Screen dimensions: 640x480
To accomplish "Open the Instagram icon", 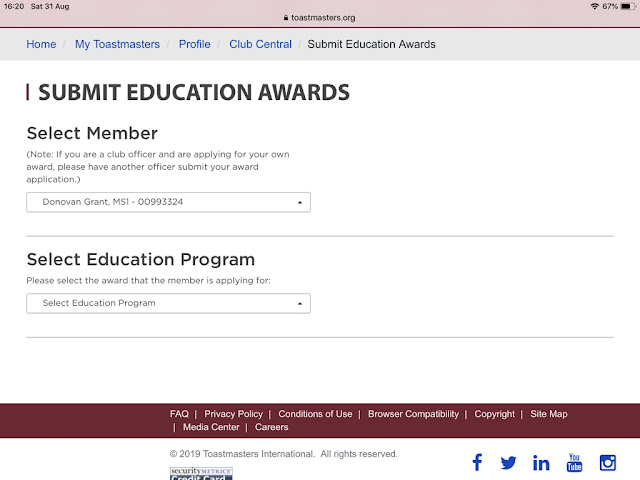I will 608,463.
